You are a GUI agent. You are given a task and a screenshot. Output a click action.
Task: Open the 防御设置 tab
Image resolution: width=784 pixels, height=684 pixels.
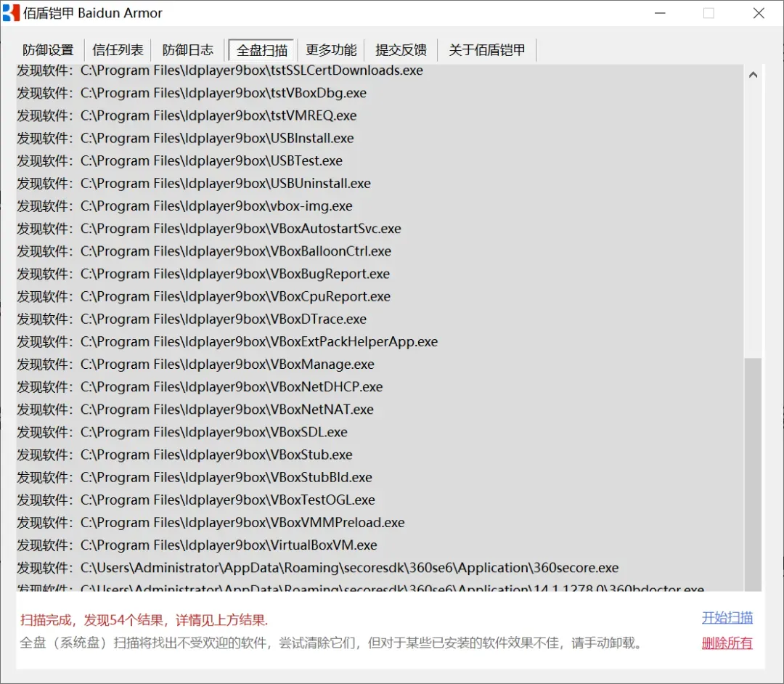pyautogui.click(x=48, y=50)
